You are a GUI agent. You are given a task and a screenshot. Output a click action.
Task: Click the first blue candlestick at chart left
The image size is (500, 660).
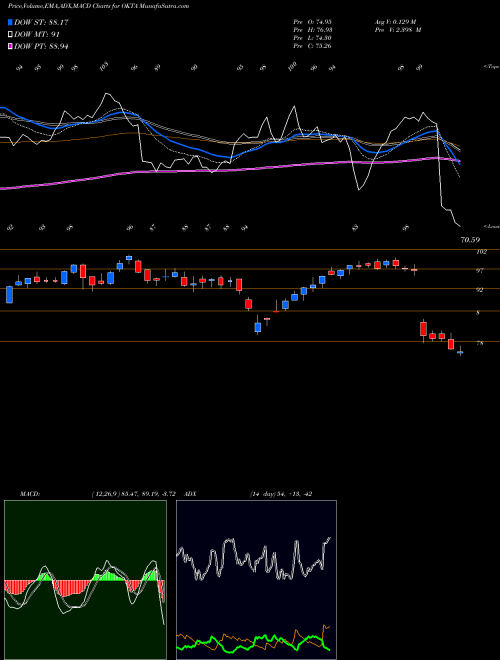pos(9,295)
